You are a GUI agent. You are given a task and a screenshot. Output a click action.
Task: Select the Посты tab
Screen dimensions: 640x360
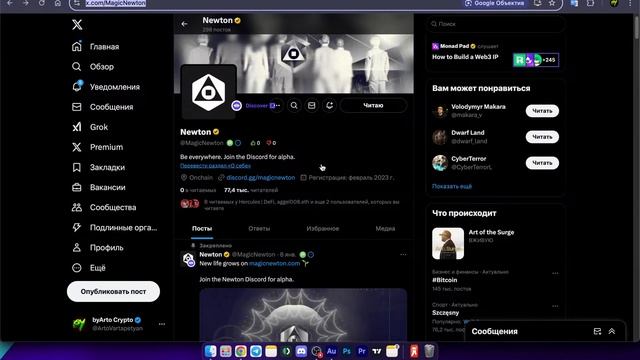click(x=202, y=229)
